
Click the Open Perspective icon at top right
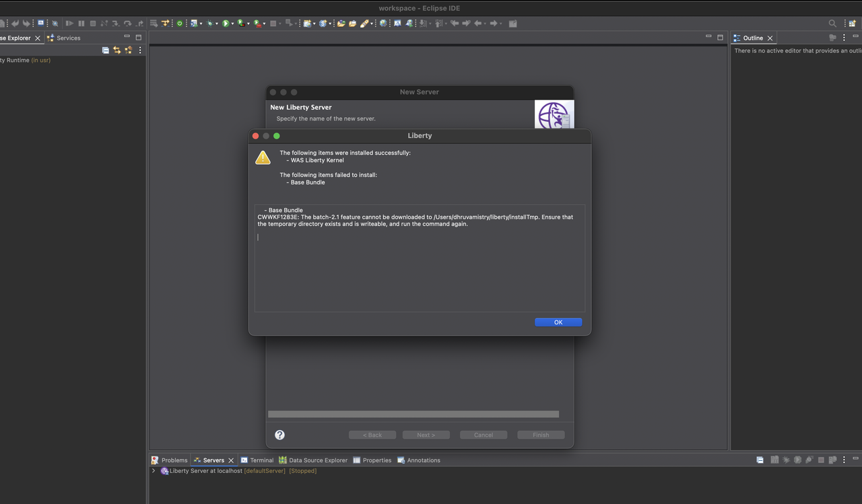[x=853, y=24]
